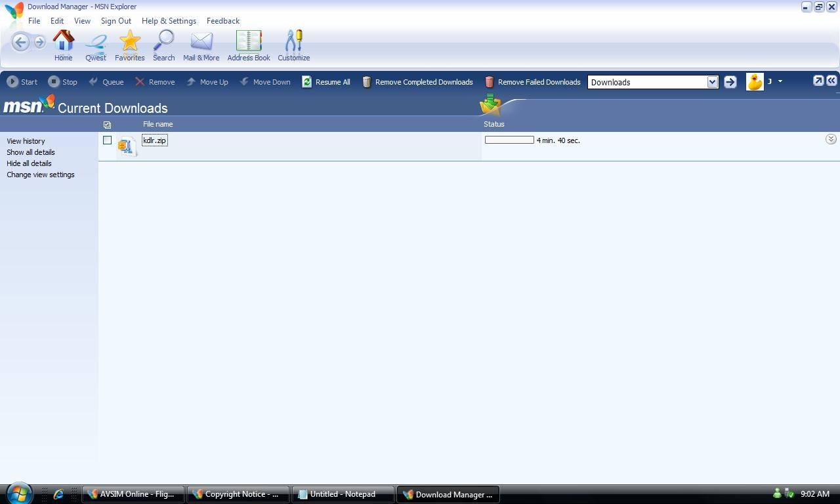The height and width of the screenshot is (504, 840).
Task: Open the Edit menu
Action: click(57, 21)
